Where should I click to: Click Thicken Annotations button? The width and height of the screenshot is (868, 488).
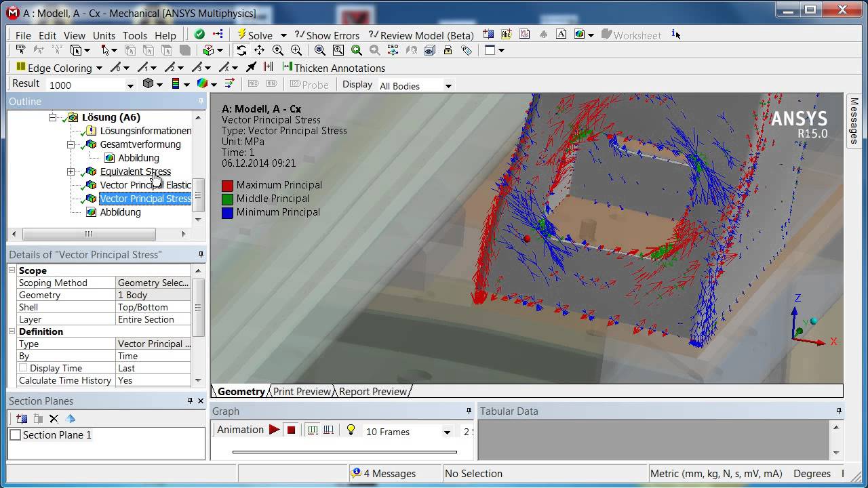tap(334, 68)
